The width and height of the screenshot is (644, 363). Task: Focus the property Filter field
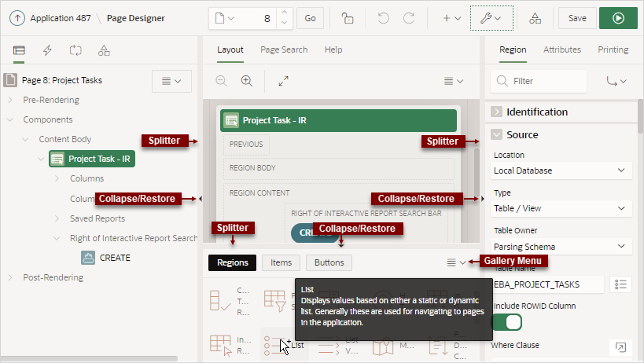coord(539,81)
